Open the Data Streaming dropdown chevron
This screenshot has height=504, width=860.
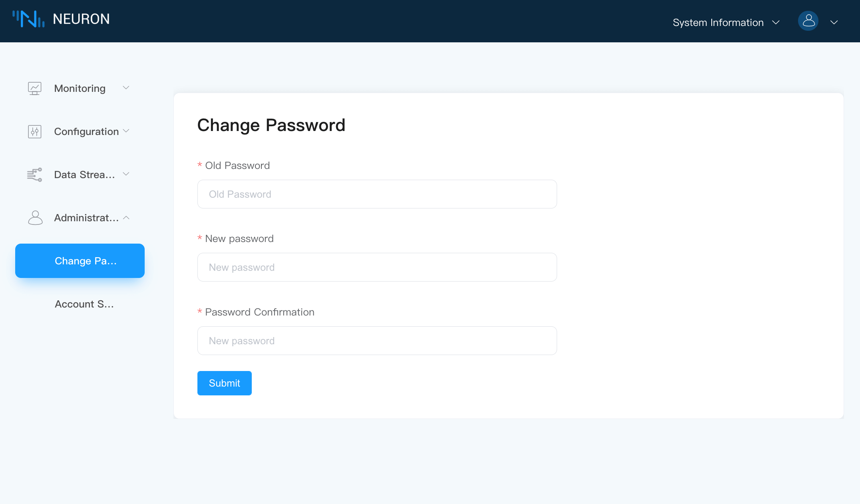click(x=126, y=174)
